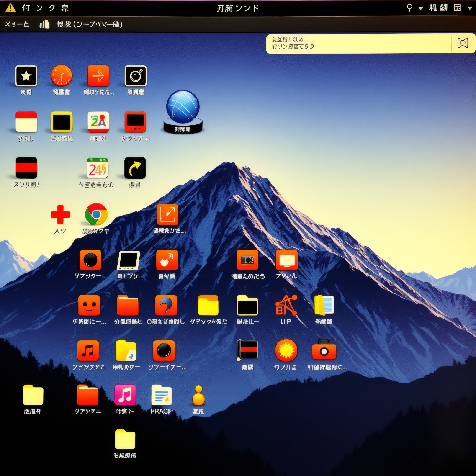
Task: Open the red cross icon
Action: click(60, 214)
